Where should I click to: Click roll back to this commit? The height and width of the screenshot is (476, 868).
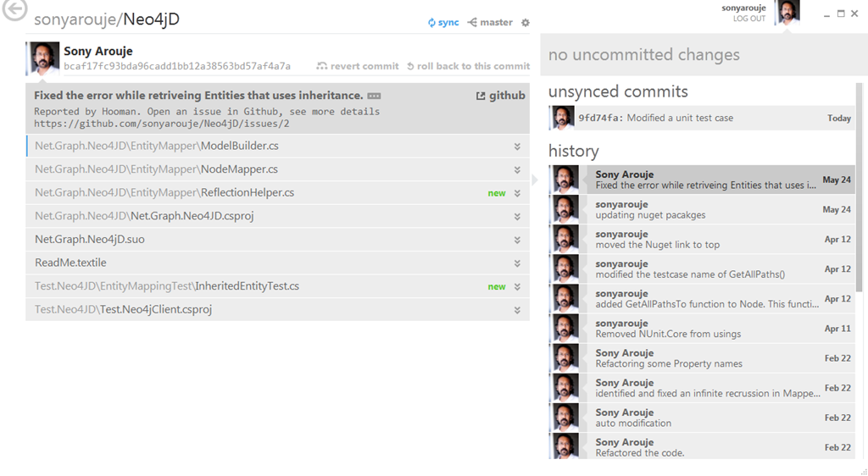tap(468, 66)
